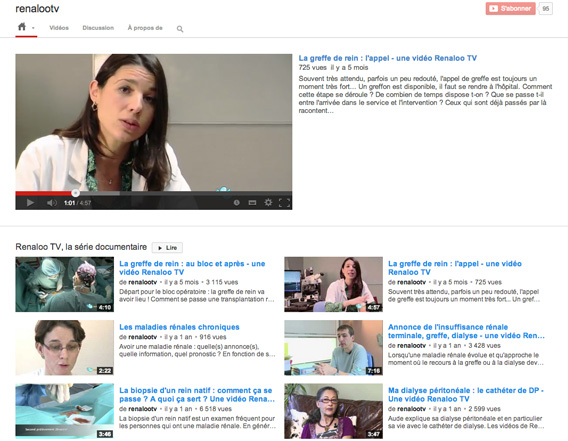Open the À propos de tab
The height and width of the screenshot is (441, 568).
click(x=145, y=28)
